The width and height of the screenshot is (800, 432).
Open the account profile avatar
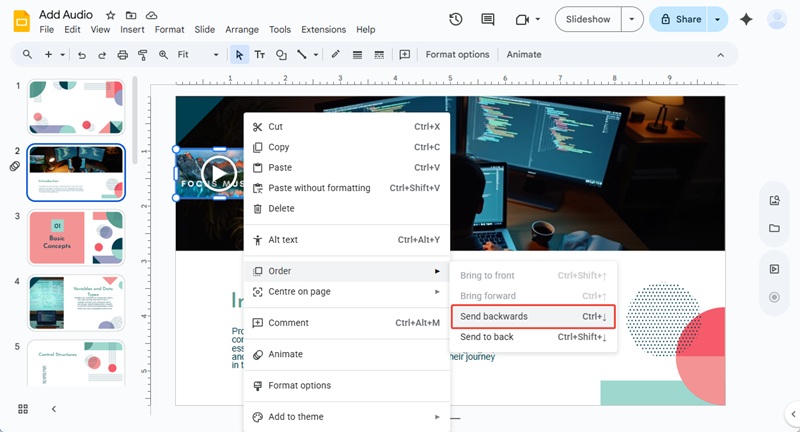777,19
